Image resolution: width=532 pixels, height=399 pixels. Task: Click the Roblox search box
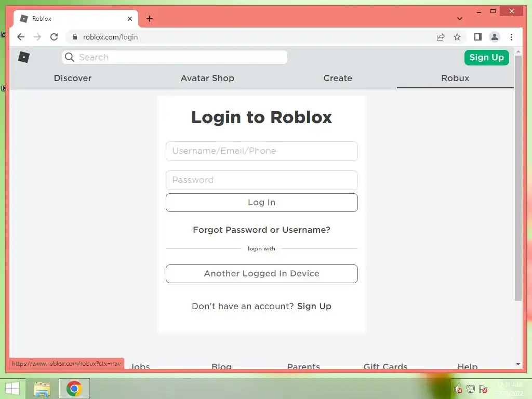[x=175, y=57]
